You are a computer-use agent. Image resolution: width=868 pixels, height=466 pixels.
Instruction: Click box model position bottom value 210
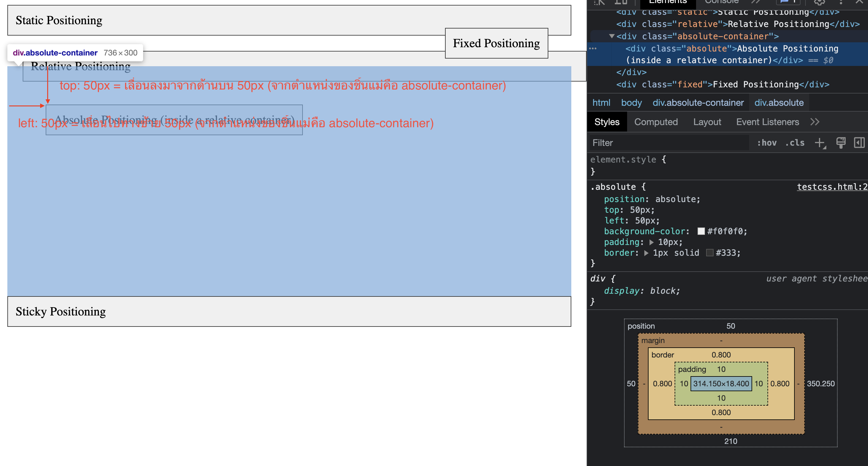click(x=730, y=441)
